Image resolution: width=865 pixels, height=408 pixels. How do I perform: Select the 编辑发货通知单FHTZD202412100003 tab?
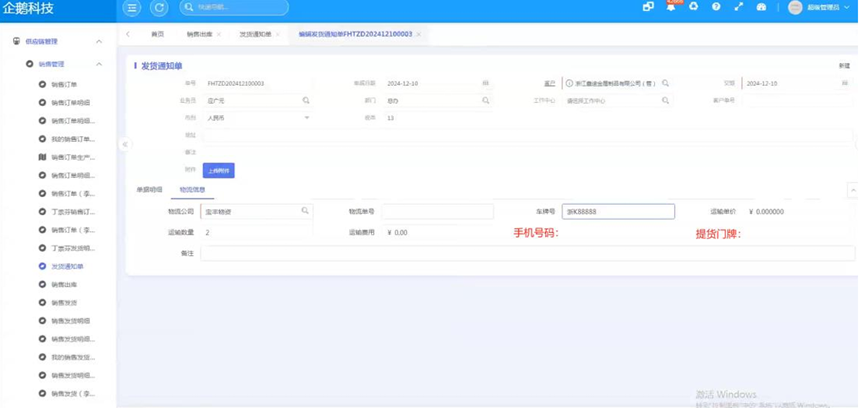[x=355, y=34]
